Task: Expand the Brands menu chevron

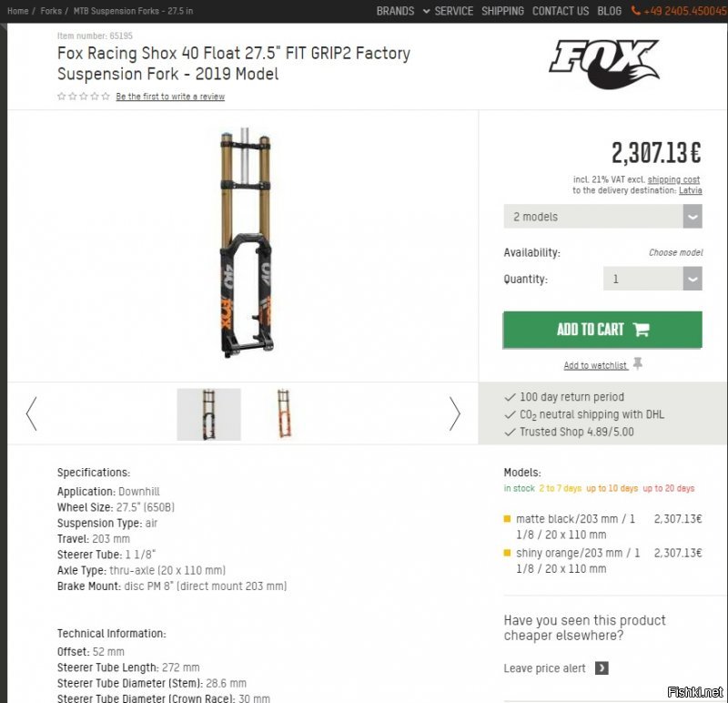Action: [426, 11]
